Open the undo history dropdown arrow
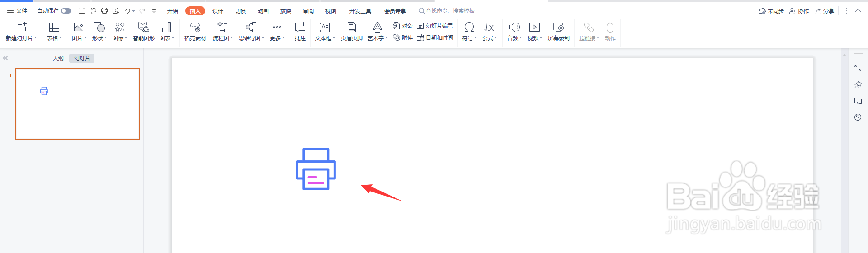868x253 pixels. tap(134, 11)
